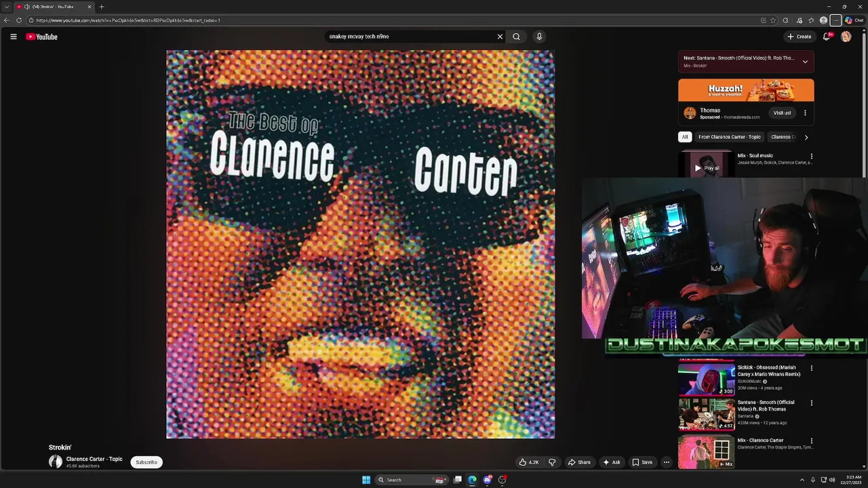Open Discord from the taskbar

[x=487, y=480]
